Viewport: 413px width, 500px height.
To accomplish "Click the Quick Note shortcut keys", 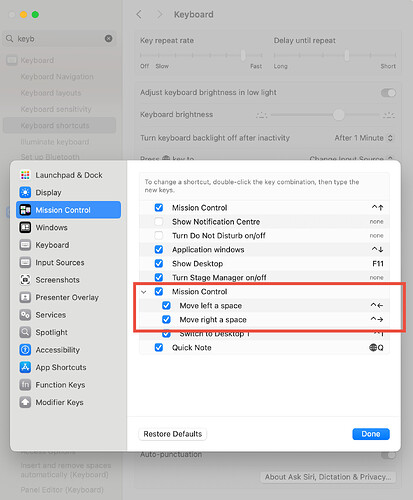I will click(x=376, y=348).
